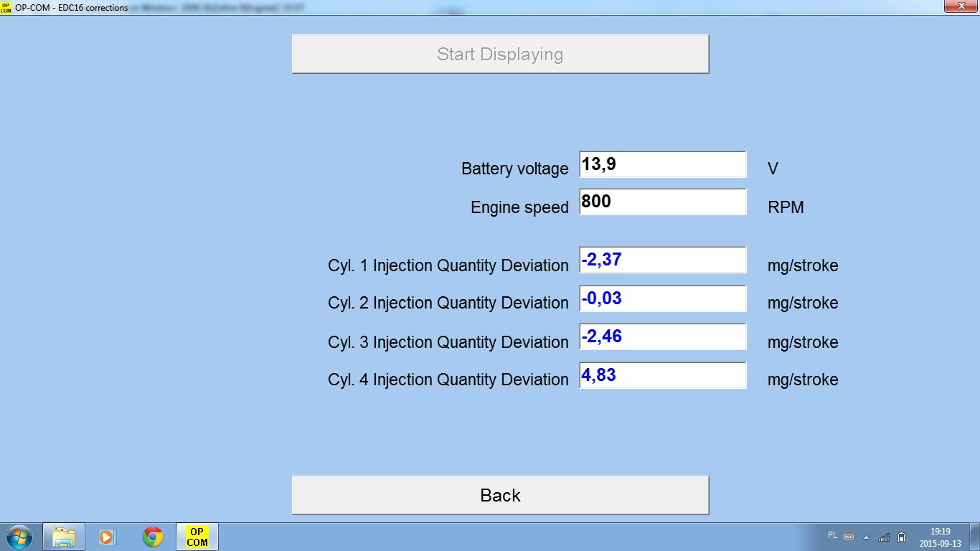The width and height of the screenshot is (980, 551).
Task: Click the OP-COM icon in title bar
Action: pyautogui.click(x=6, y=7)
